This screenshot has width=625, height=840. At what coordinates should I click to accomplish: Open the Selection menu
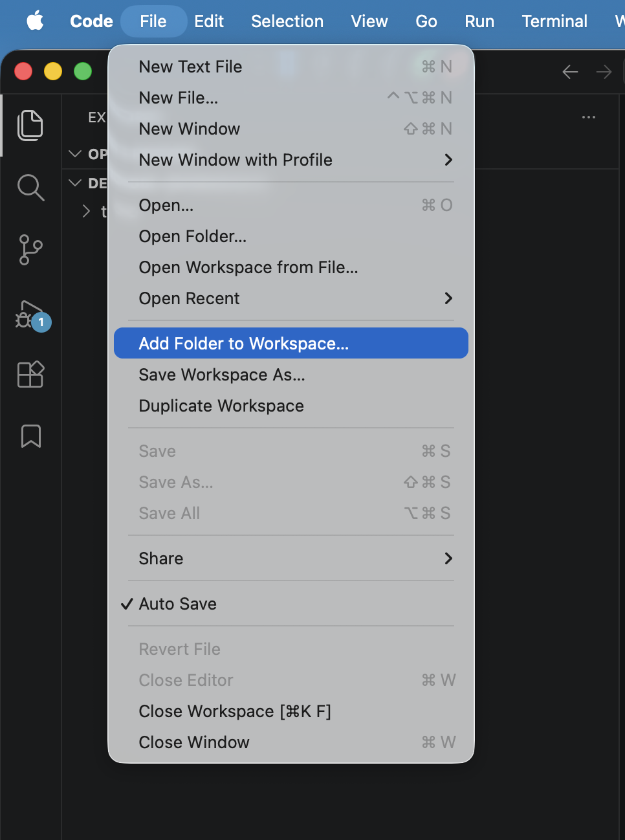tap(287, 21)
